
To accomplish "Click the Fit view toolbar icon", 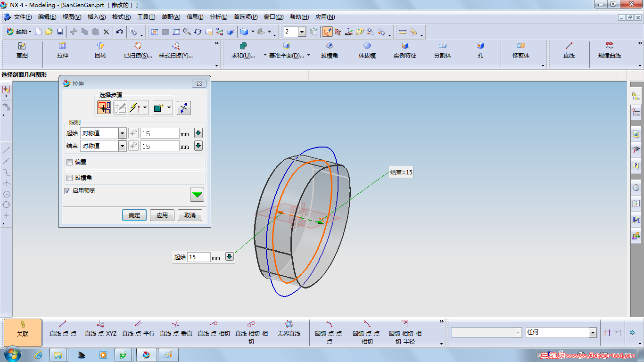I will tap(154, 32).
